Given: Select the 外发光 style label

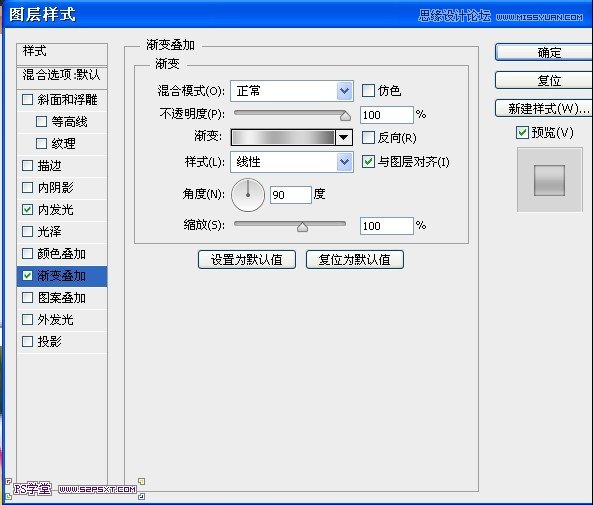Looking at the screenshot, I should pyautogui.click(x=55, y=319).
